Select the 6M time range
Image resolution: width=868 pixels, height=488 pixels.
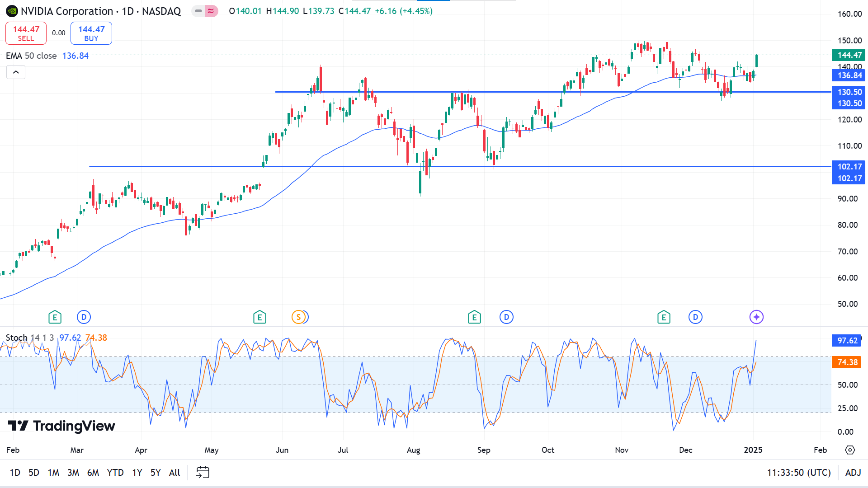click(x=93, y=473)
